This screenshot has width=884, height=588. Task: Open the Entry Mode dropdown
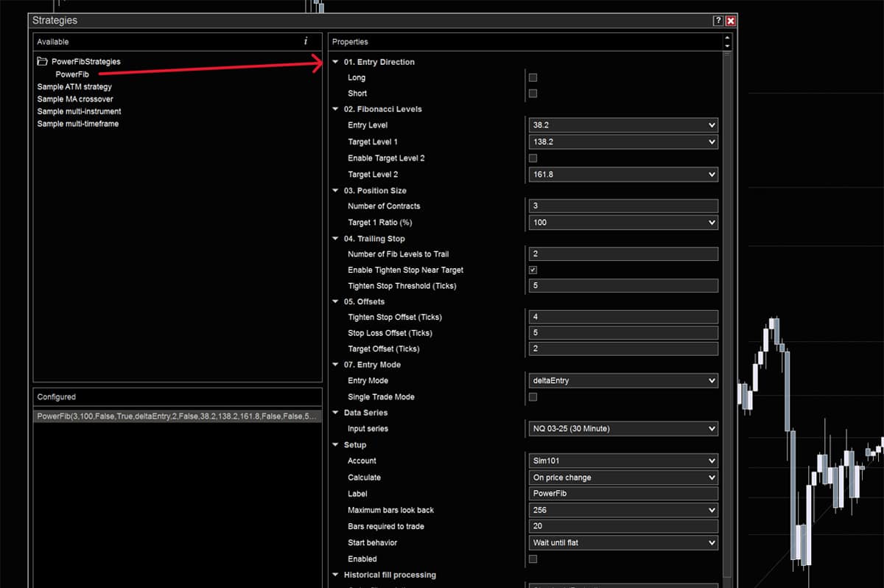pos(622,381)
